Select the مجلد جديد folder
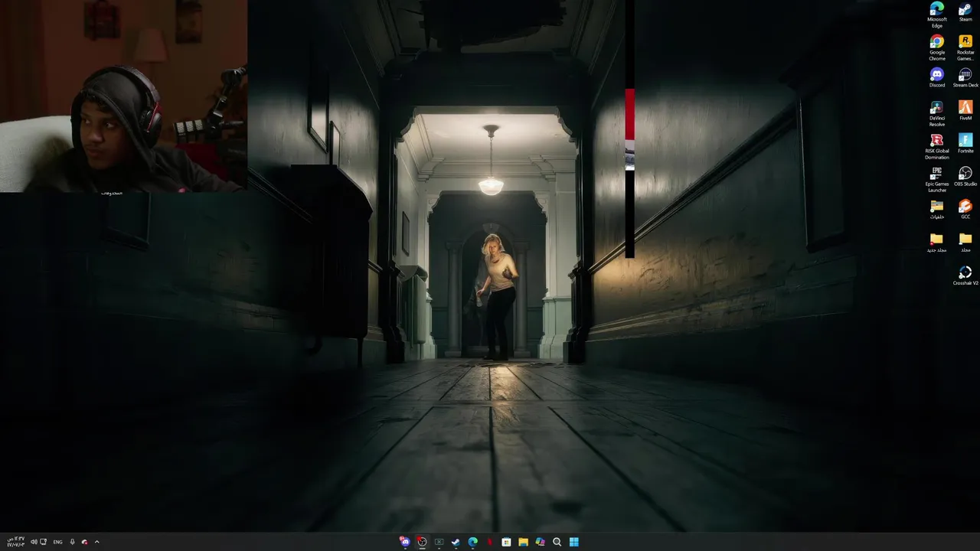The height and width of the screenshot is (551, 980). pyautogui.click(x=936, y=243)
